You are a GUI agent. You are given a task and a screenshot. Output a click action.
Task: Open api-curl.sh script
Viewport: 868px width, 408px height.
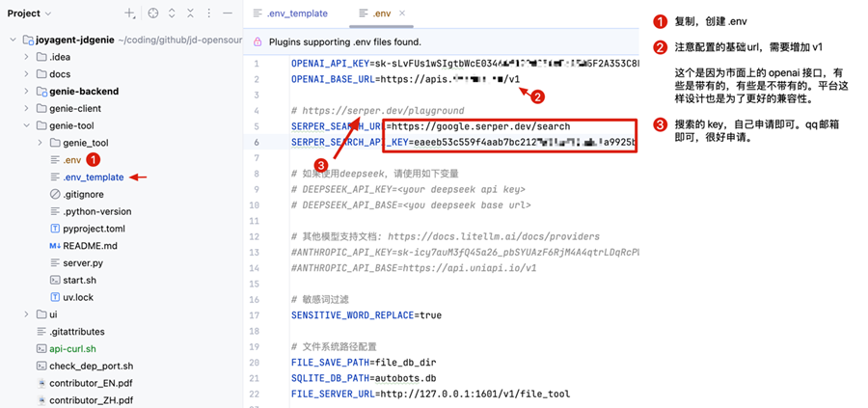click(x=72, y=349)
